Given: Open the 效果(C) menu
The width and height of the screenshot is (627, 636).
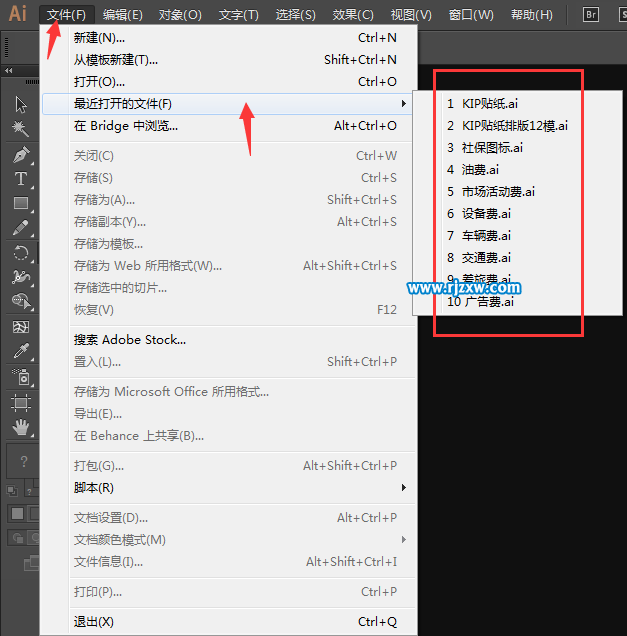Looking at the screenshot, I should tap(353, 15).
